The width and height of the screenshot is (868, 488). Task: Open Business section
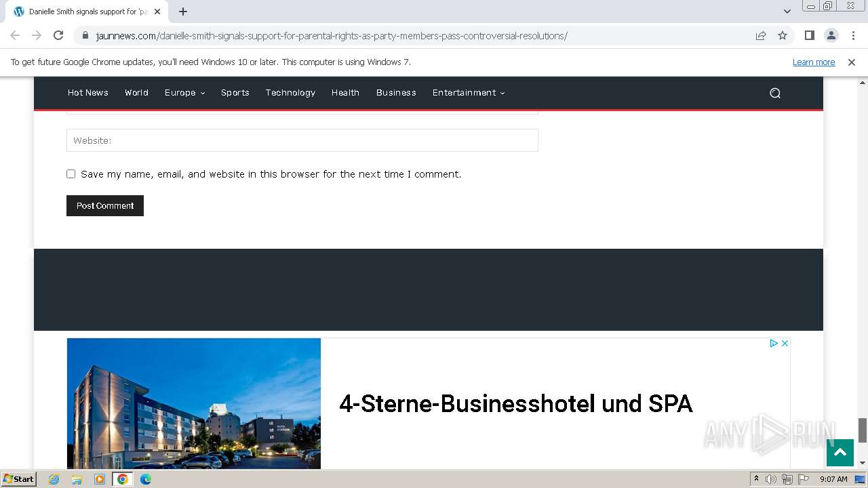pyautogui.click(x=396, y=93)
